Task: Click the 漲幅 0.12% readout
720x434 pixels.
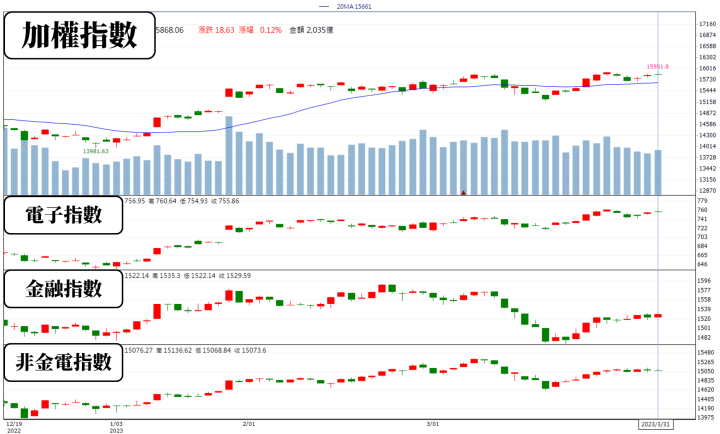Action: 260,30
